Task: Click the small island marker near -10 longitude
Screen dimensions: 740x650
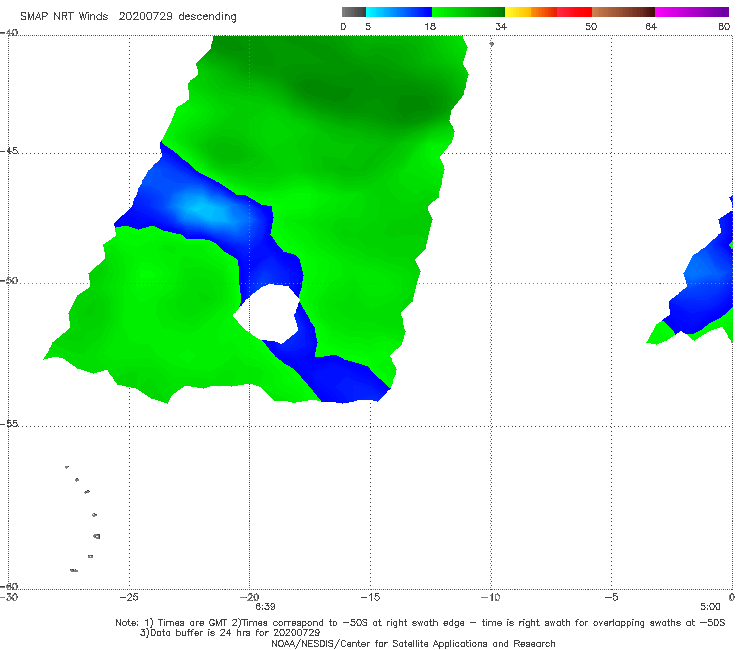Action: click(x=491, y=44)
